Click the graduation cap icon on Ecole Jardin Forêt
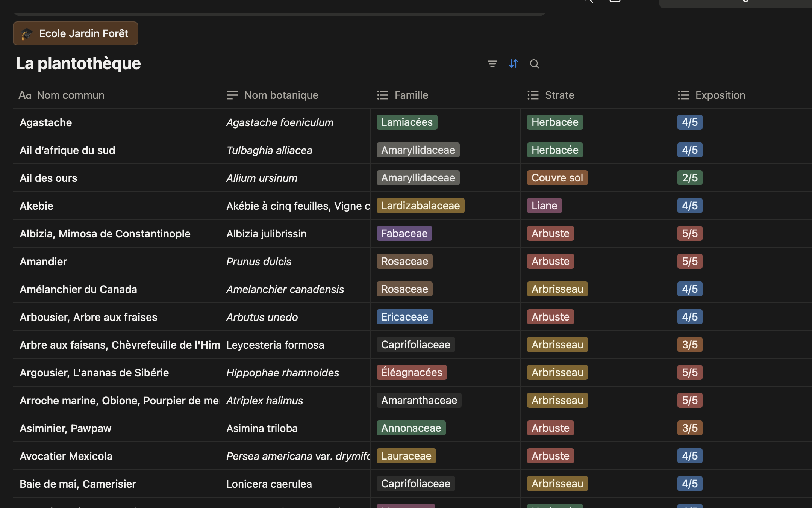This screenshot has width=812, height=508. [27, 34]
